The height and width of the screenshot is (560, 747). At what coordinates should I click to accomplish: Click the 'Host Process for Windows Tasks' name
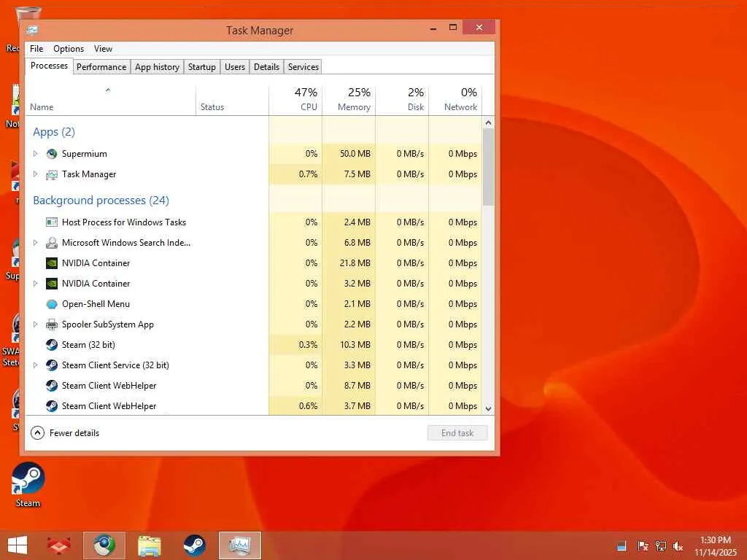[x=124, y=222]
